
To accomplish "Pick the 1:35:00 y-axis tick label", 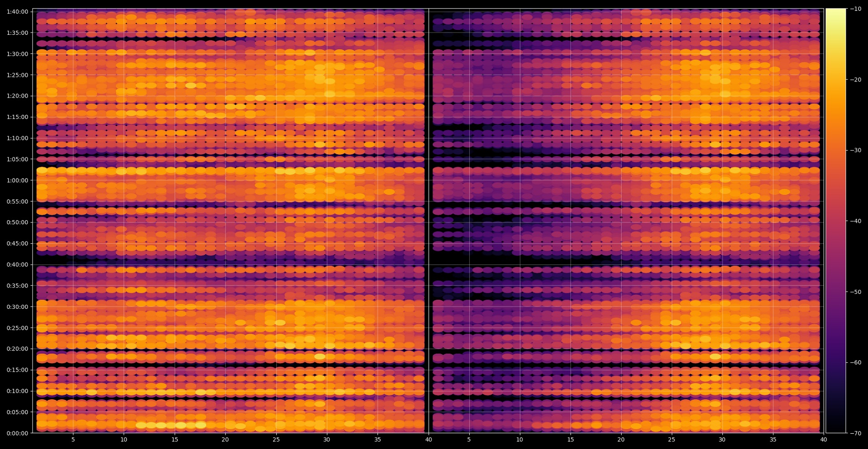I will coord(17,33).
